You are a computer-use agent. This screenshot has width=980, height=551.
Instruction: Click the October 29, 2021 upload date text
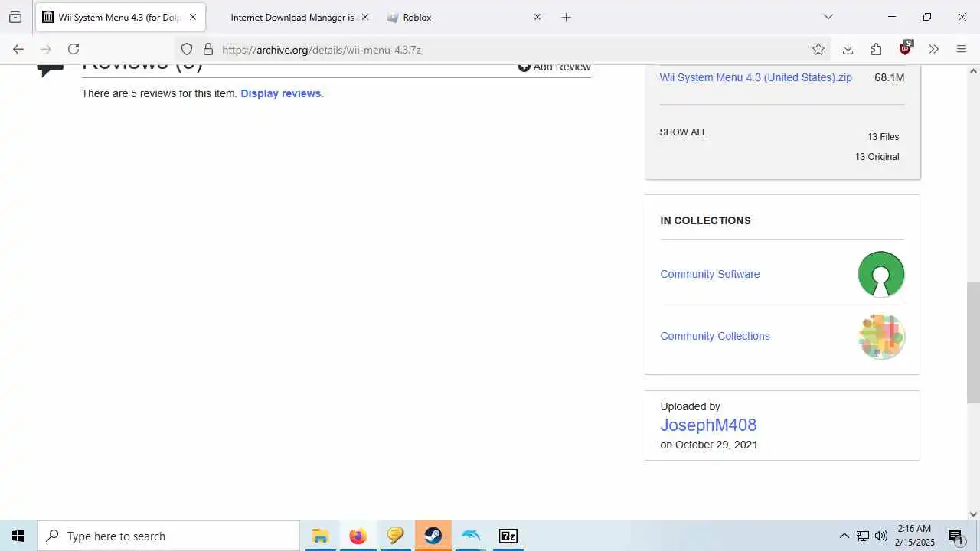click(x=717, y=445)
